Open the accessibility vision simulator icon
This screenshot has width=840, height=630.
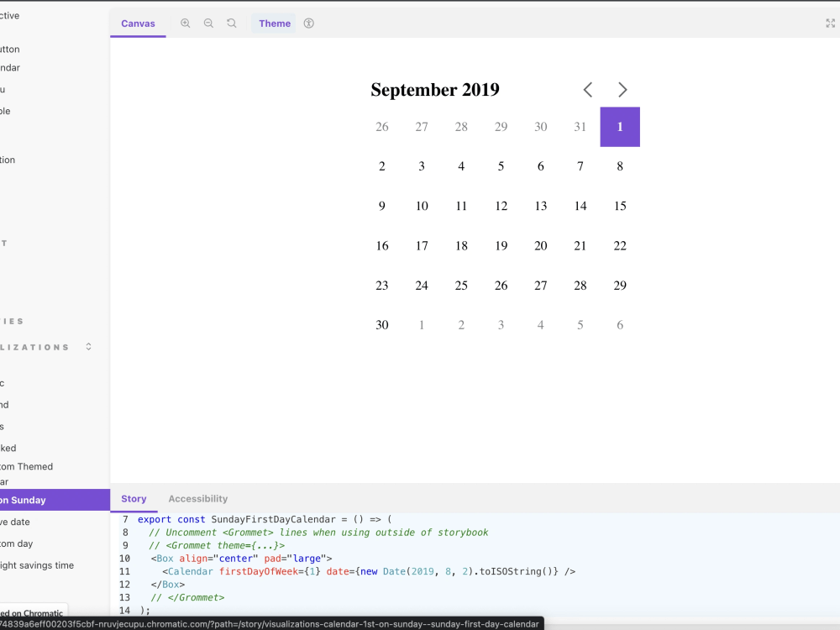(308, 23)
